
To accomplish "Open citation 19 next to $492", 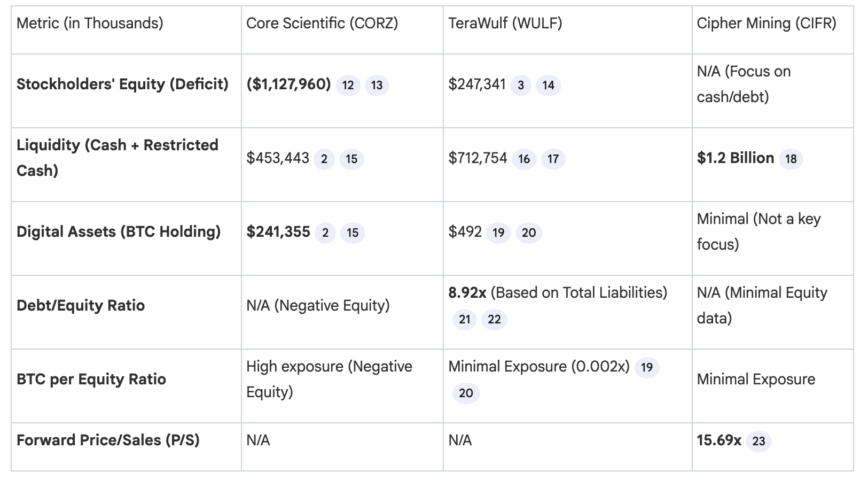I will [x=498, y=233].
